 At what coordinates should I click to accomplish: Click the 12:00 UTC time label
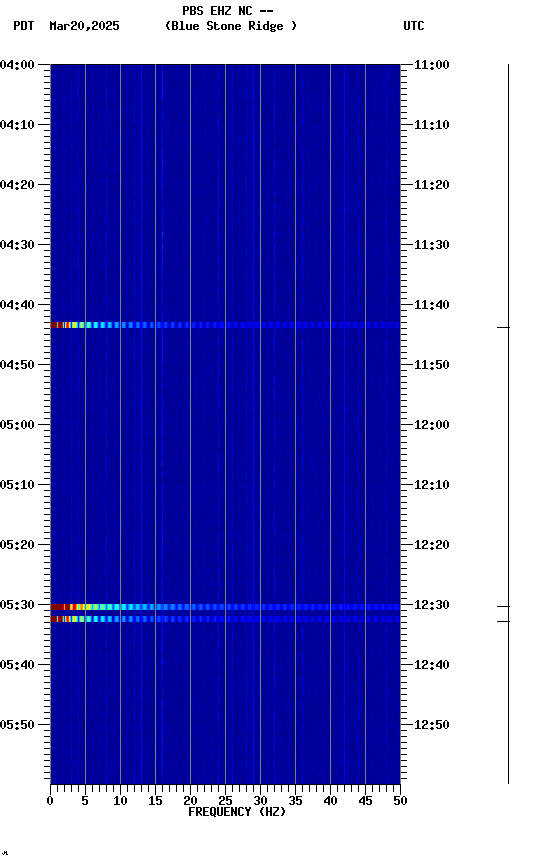click(432, 425)
